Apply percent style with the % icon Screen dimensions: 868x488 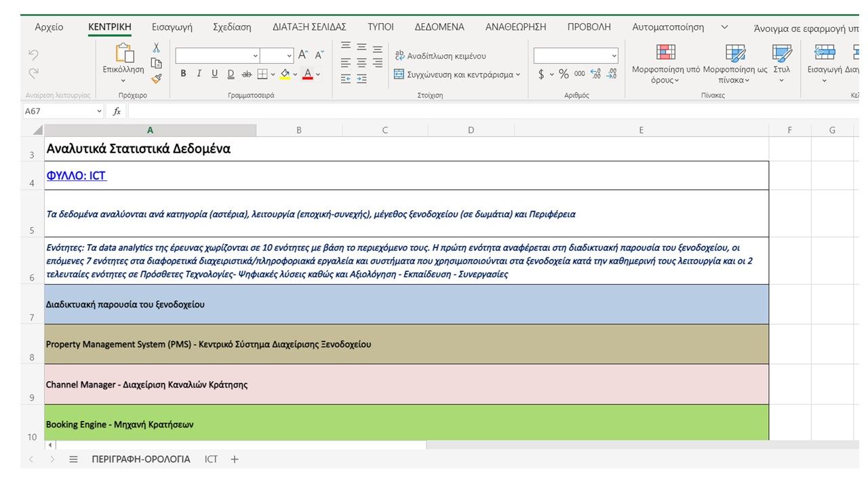click(x=564, y=74)
